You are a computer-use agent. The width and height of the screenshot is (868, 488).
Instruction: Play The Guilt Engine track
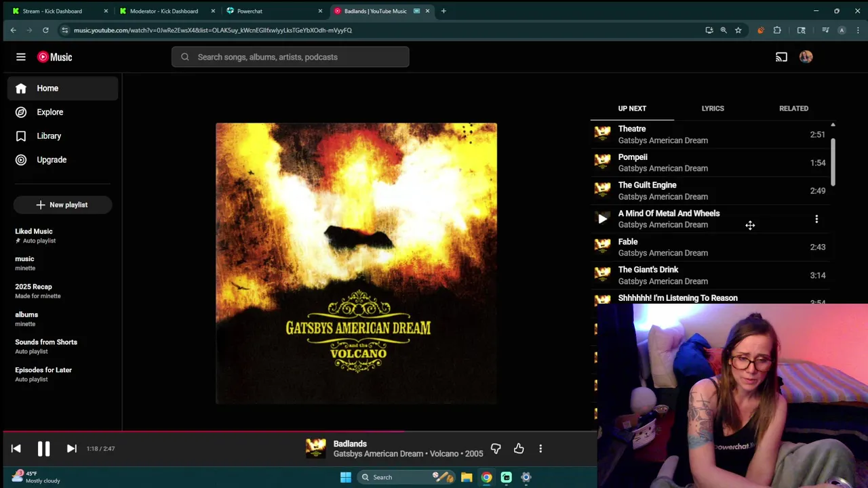point(710,190)
